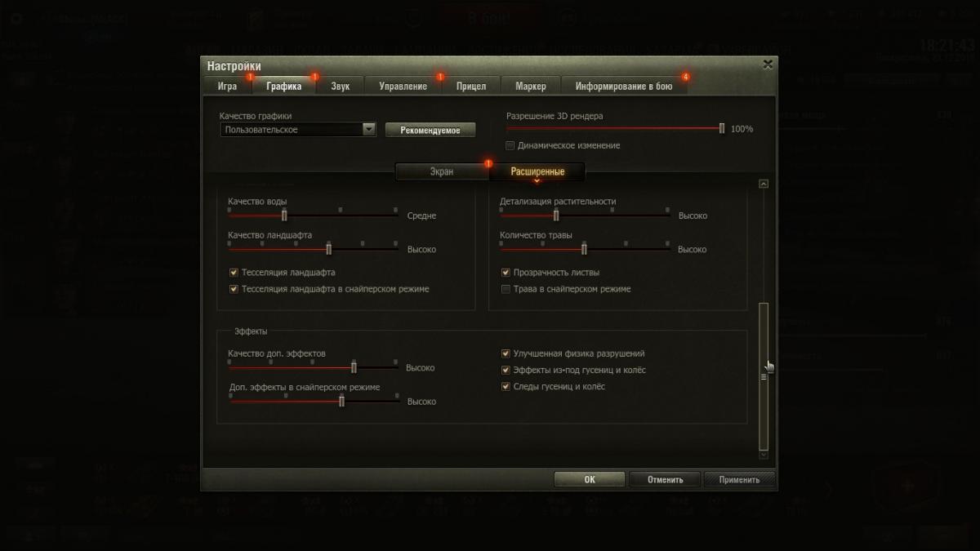The width and height of the screenshot is (980, 551).
Task: Click the settings list scrollbar thumb
Action: [764, 375]
